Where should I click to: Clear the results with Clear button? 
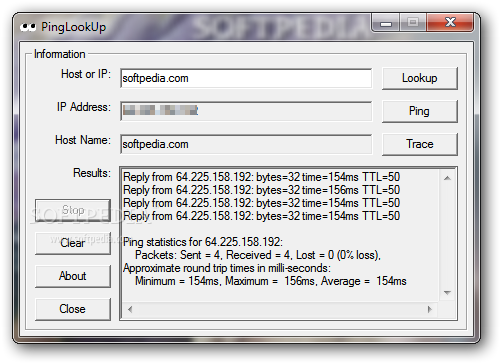click(x=73, y=243)
